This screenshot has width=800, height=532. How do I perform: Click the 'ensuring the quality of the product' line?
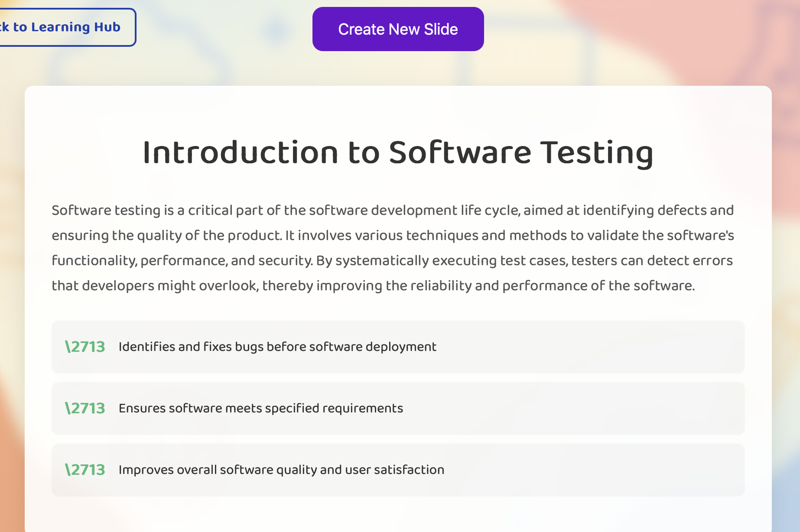coord(393,236)
